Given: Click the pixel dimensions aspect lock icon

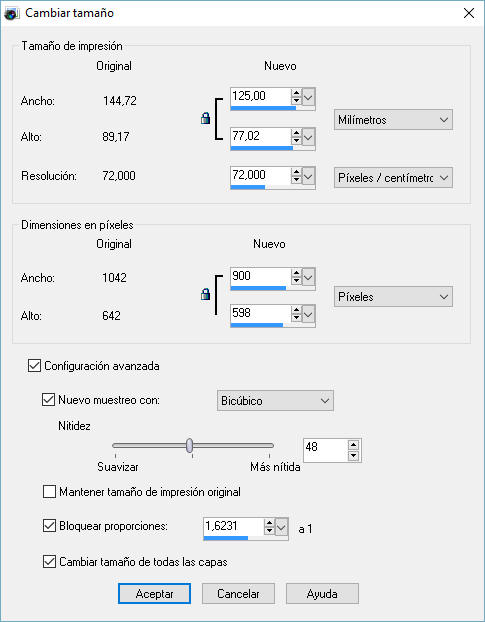Looking at the screenshot, I should [205, 294].
